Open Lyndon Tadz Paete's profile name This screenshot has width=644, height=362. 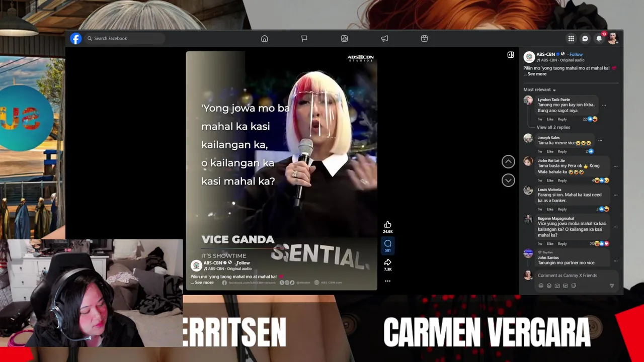click(553, 100)
